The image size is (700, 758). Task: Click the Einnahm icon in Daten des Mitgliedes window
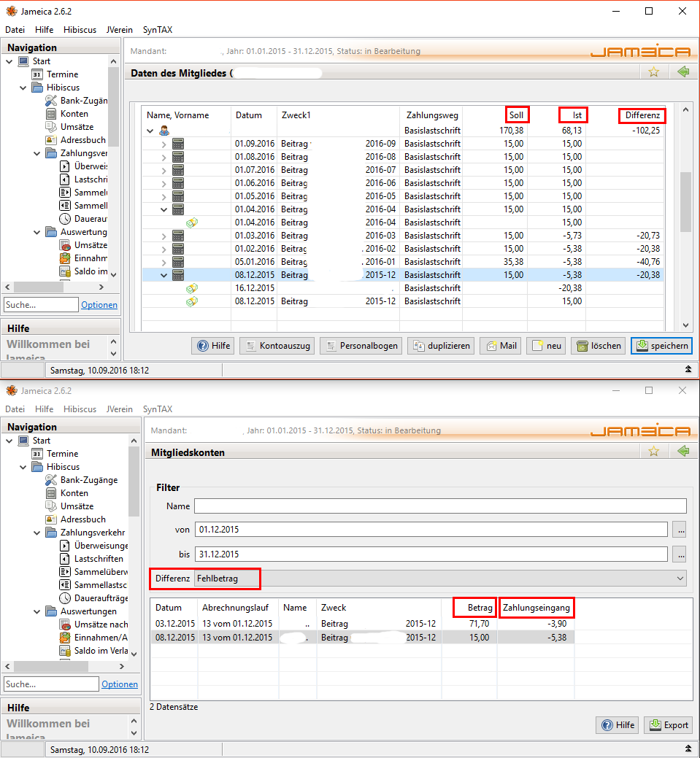point(65,258)
